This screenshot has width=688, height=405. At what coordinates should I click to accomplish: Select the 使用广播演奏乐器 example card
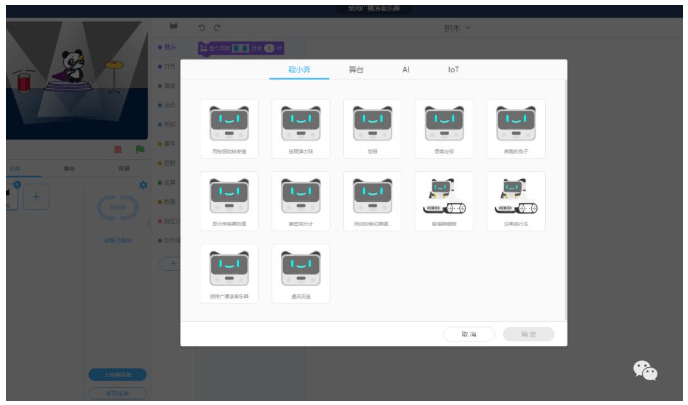[x=229, y=273]
